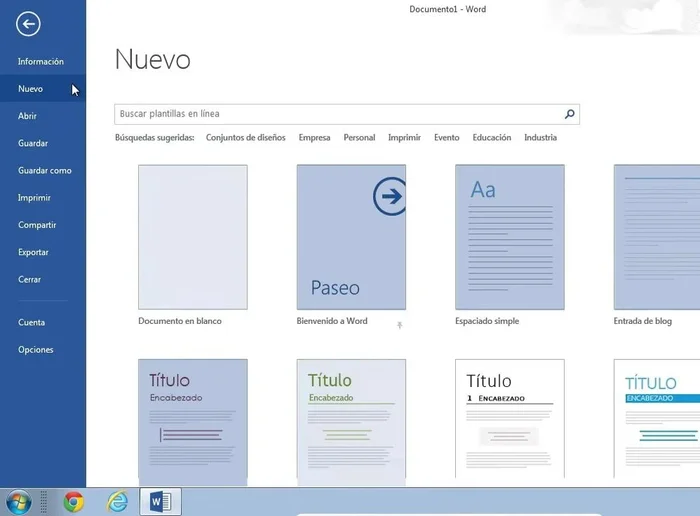Click the Word icon in the taskbar
This screenshot has height=516, width=700.
[x=160, y=502]
